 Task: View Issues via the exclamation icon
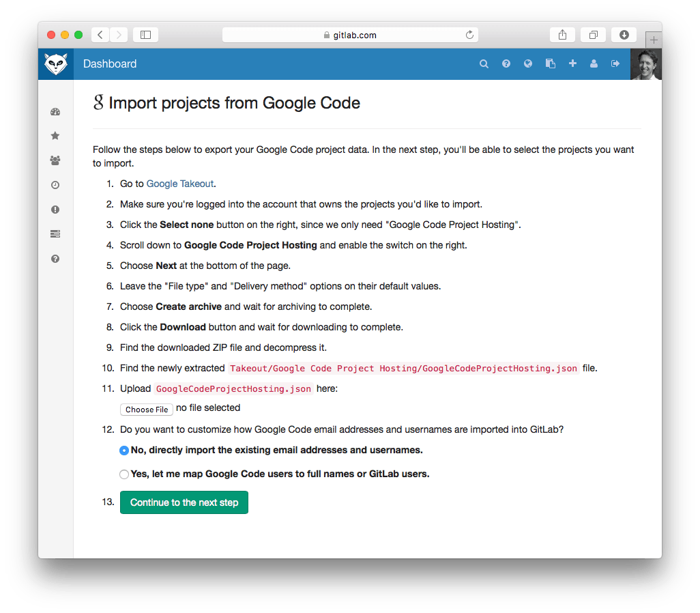[x=55, y=210]
